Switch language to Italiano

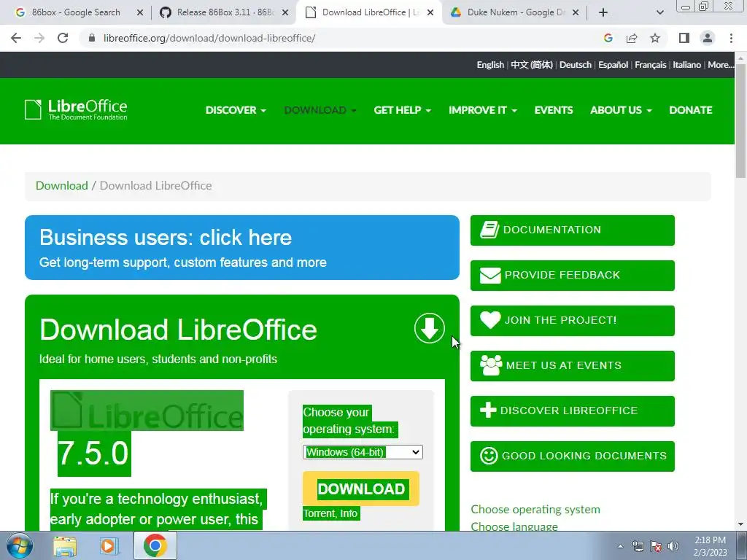686,65
